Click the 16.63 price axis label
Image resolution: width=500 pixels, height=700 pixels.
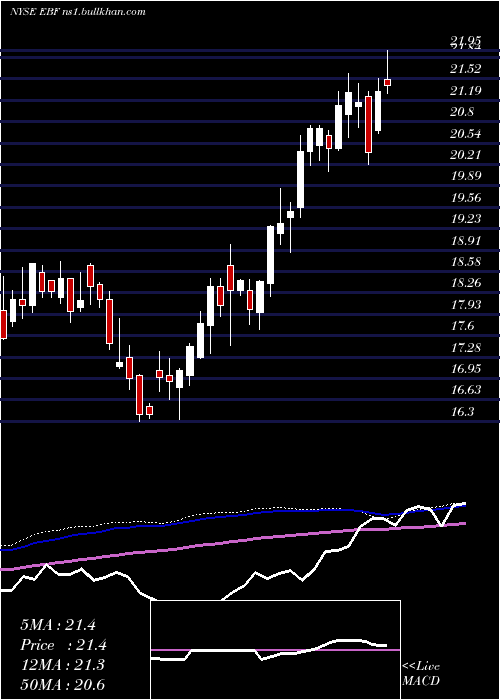click(x=466, y=390)
